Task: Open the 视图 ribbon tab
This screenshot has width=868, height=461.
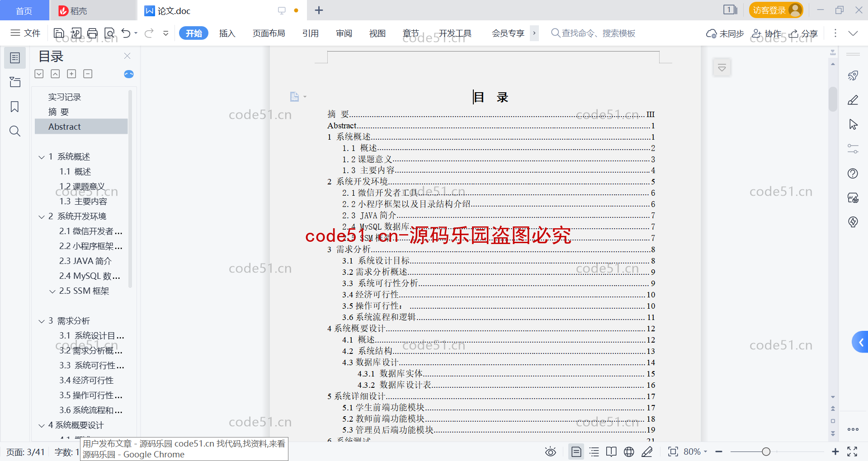Action: (377, 33)
